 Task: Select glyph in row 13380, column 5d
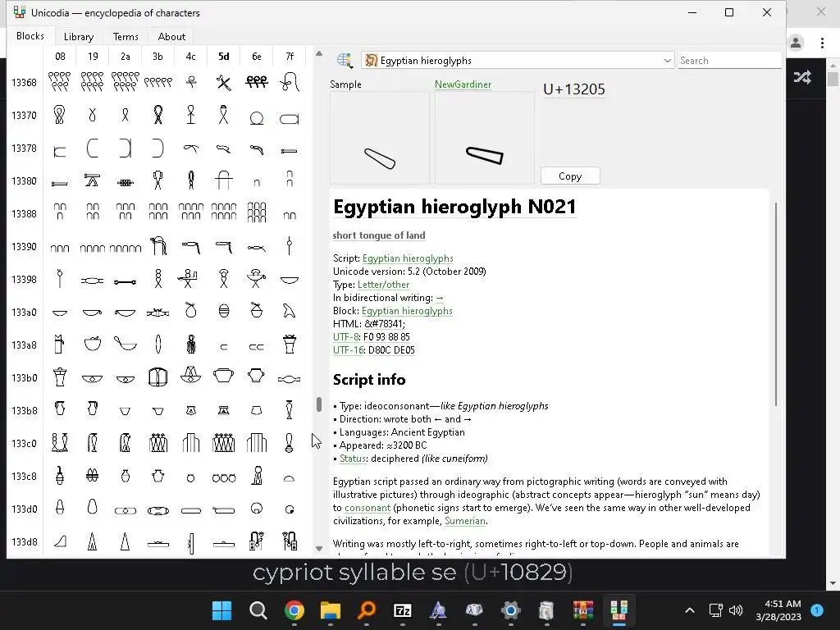pyautogui.click(x=224, y=180)
